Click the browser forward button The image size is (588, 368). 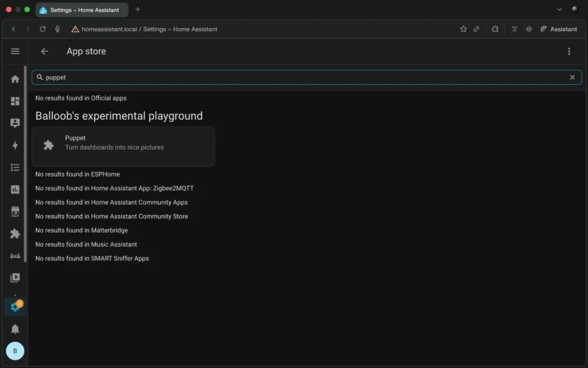coord(28,29)
